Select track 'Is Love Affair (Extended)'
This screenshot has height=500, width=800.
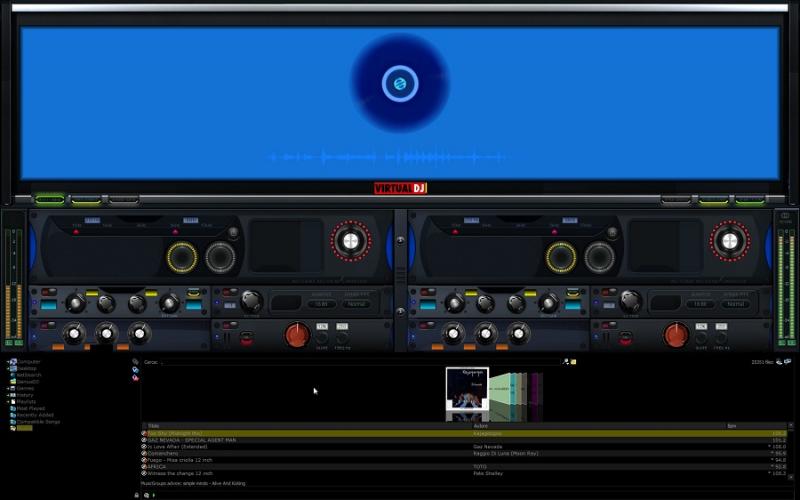pyautogui.click(x=464, y=446)
